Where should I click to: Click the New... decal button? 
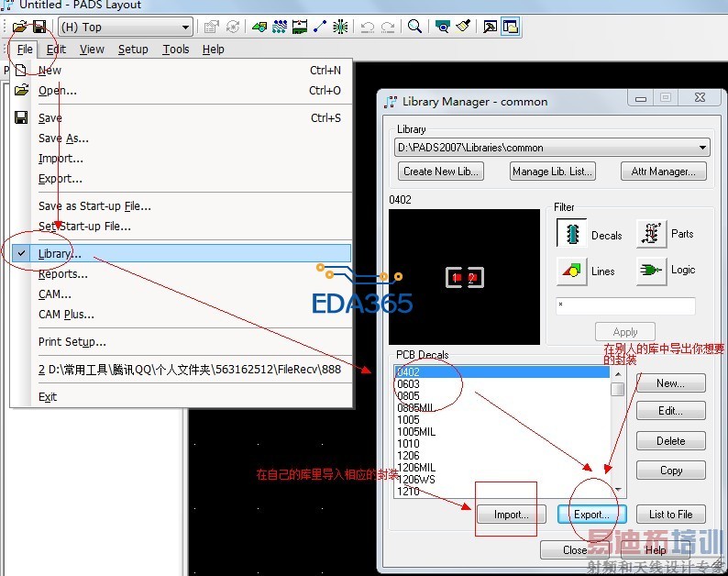coord(671,383)
